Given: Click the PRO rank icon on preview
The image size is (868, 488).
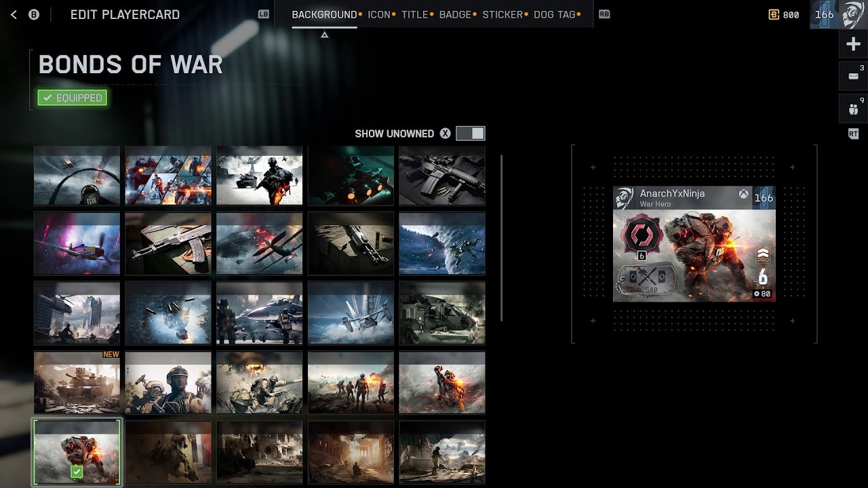Looking at the screenshot, I should coord(763,257).
